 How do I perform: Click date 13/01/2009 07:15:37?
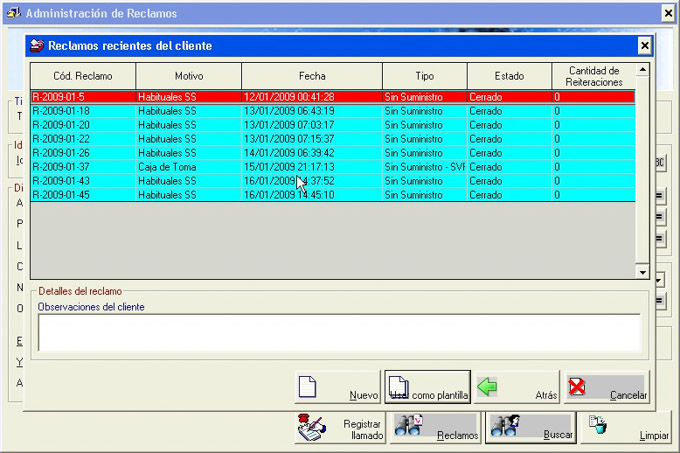coord(312,139)
